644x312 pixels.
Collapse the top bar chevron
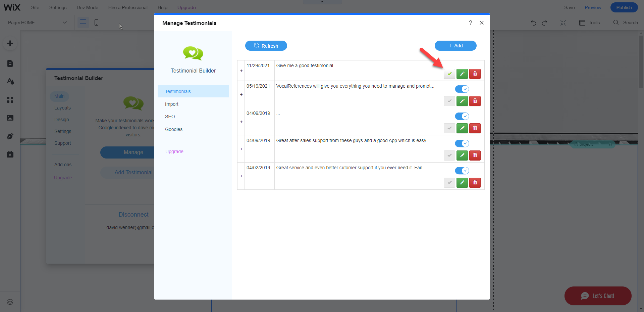coord(322,2)
